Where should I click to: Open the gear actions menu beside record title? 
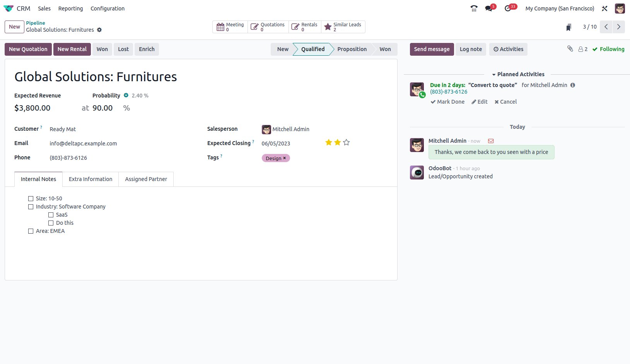point(99,30)
